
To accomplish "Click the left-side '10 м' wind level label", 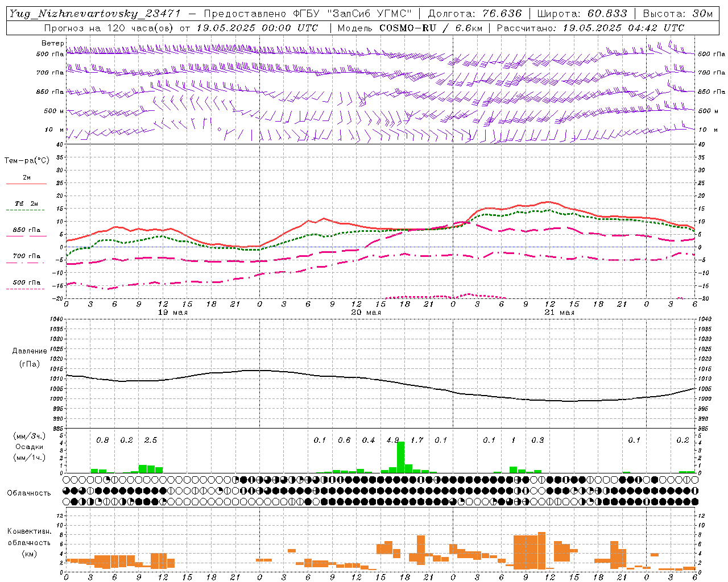I will pos(54,130).
